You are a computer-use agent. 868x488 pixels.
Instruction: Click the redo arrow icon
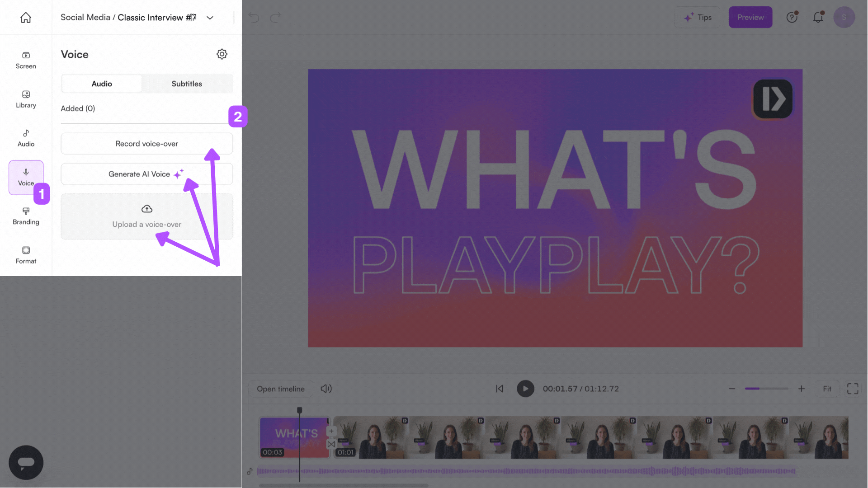pyautogui.click(x=275, y=18)
